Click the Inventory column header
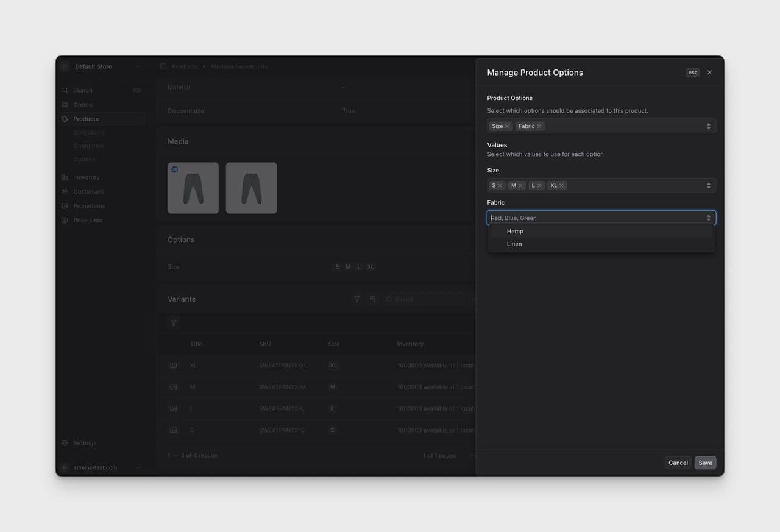 (x=410, y=344)
